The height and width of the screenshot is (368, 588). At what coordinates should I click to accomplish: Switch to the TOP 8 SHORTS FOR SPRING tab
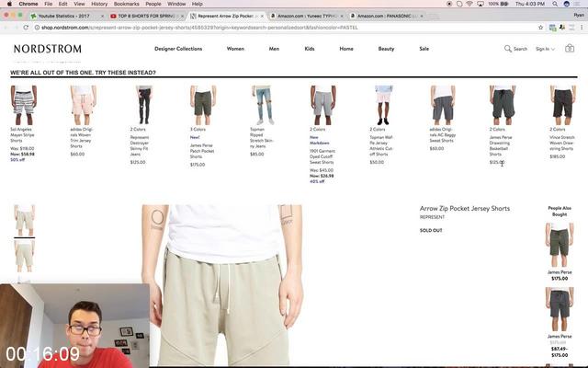(x=144, y=17)
